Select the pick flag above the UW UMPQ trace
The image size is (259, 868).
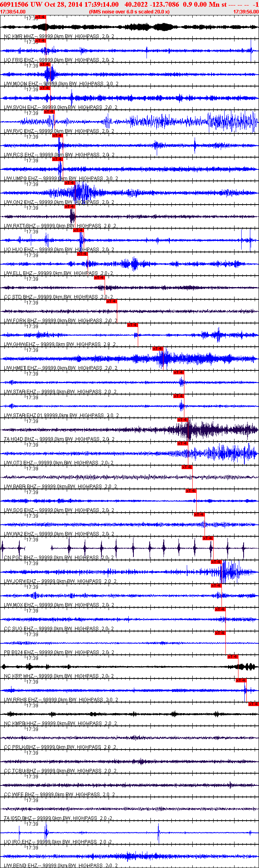(x=57, y=159)
